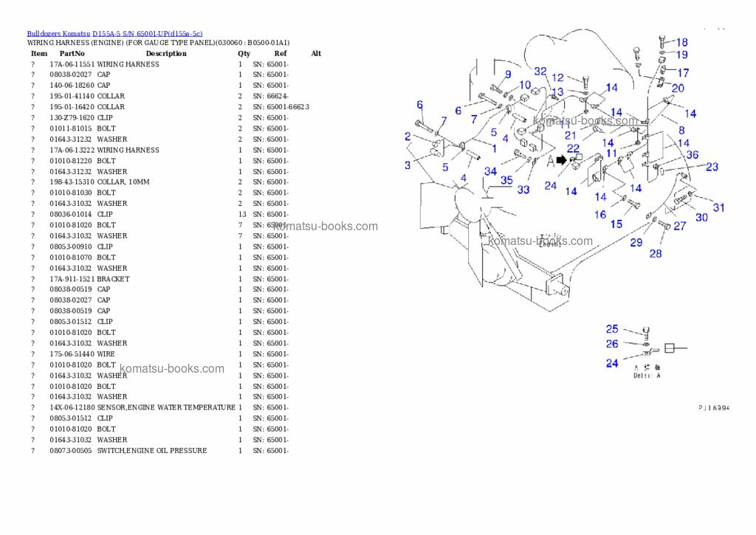
Task: Select callout number 28 in the diagram
Action: tap(655, 254)
